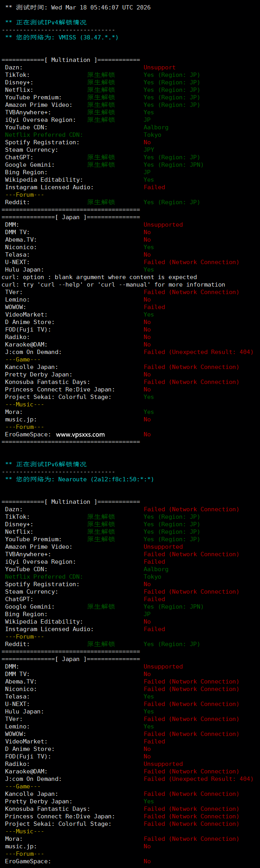
Task: Select 'Unsupported' result next to Amazon Prime Video
Action: [x=163, y=547]
